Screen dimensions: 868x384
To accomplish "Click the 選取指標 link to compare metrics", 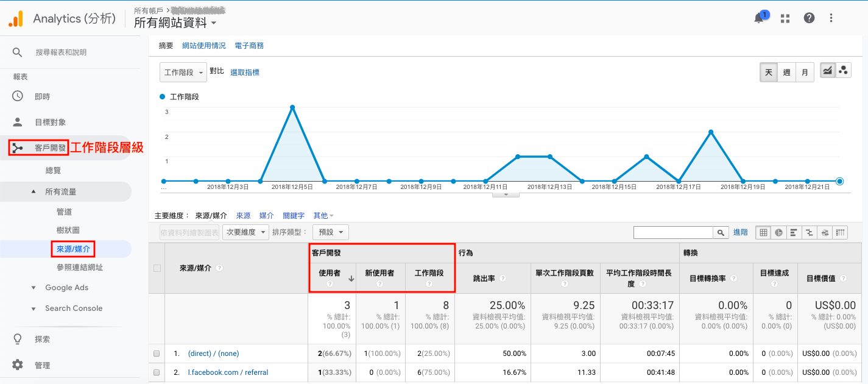I will pyautogui.click(x=245, y=72).
